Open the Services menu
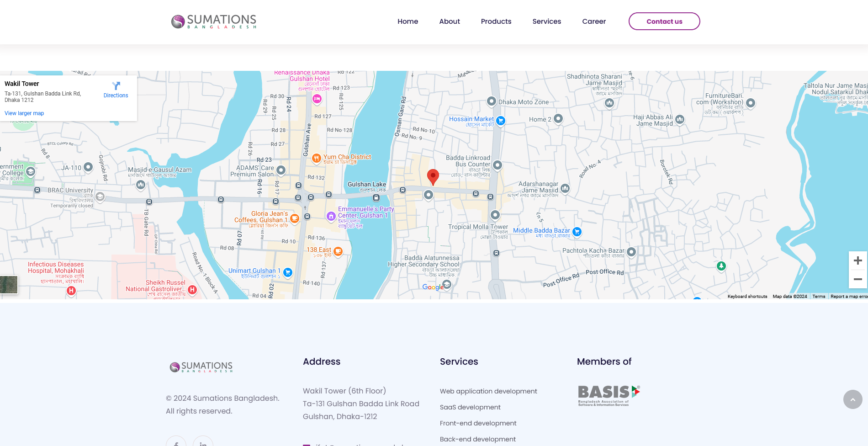 coord(546,21)
